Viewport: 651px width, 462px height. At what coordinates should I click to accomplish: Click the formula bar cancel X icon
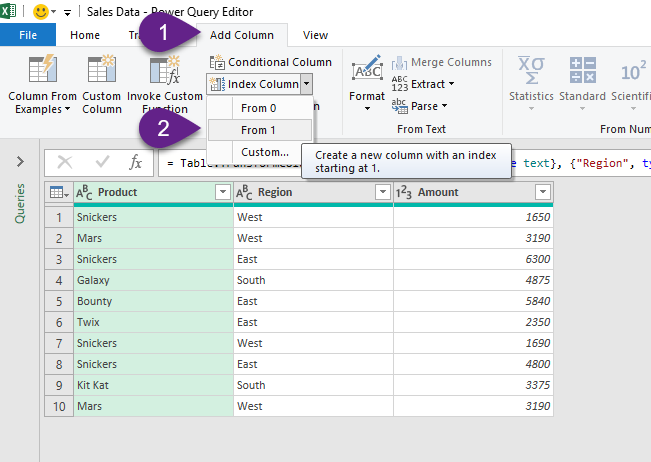pos(64,162)
